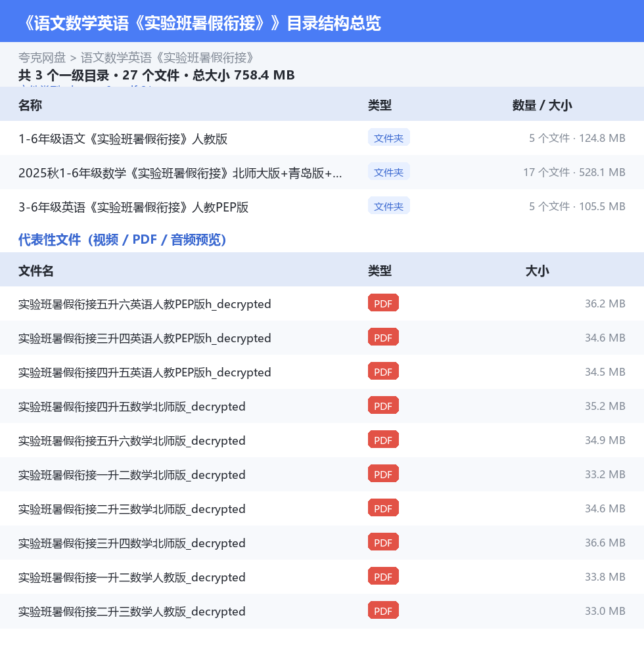The height and width of the screenshot is (649, 644).
Task: Select size value 33.8 MB
Action: pyautogui.click(x=605, y=577)
